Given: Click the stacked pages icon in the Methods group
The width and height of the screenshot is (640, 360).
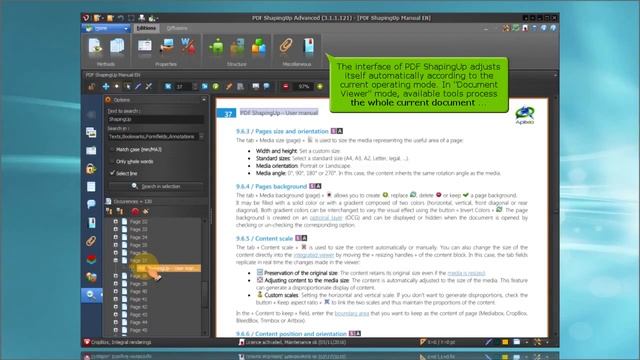Looking at the screenshot, I should point(117,46).
